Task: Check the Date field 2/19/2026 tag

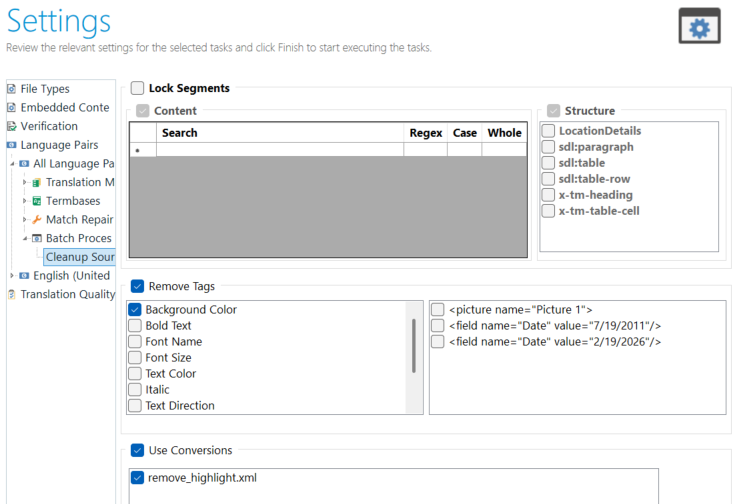Action: click(x=438, y=342)
